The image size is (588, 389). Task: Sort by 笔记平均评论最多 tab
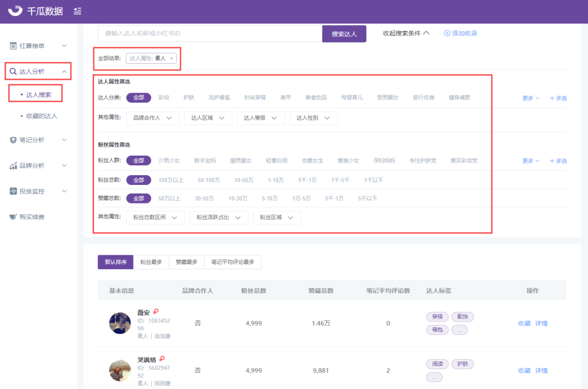(x=233, y=262)
